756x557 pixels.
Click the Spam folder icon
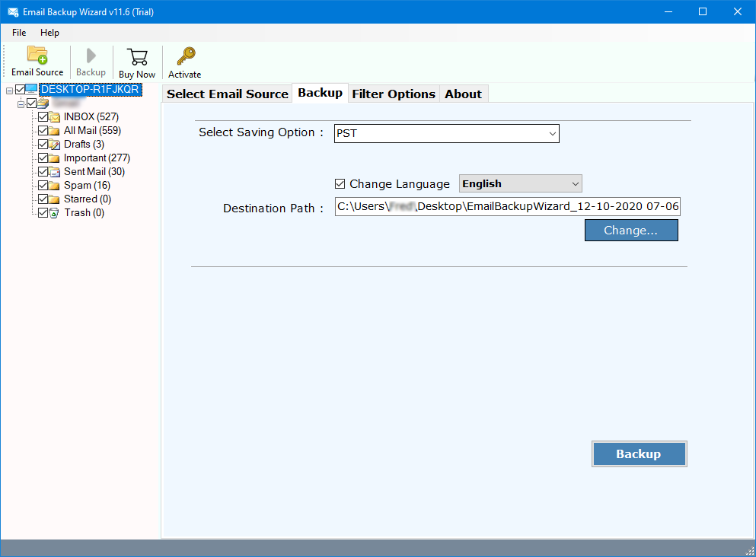coord(54,186)
